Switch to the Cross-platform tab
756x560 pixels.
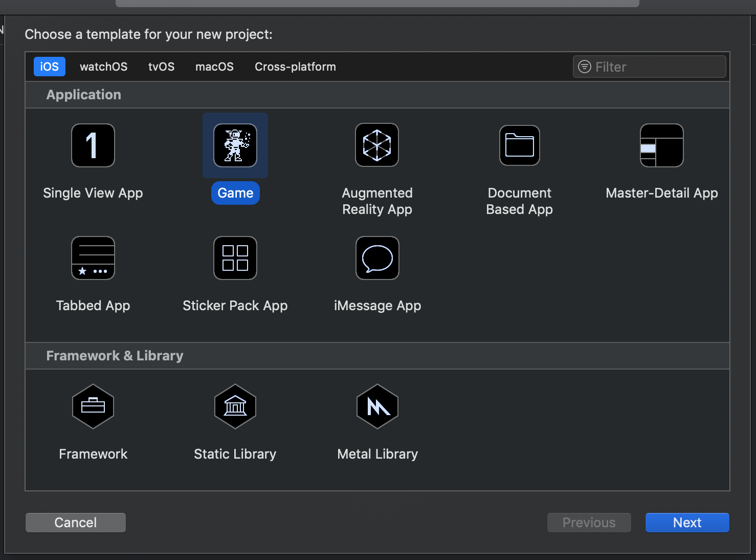[295, 67]
